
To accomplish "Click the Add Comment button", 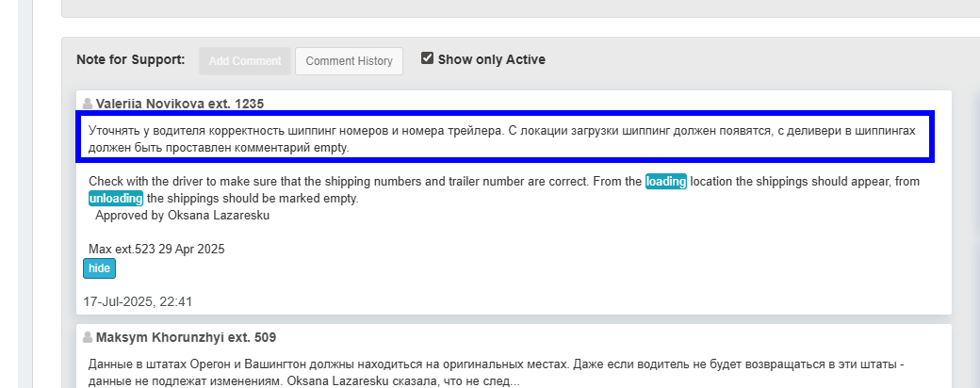I will click(x=245, y=61).
